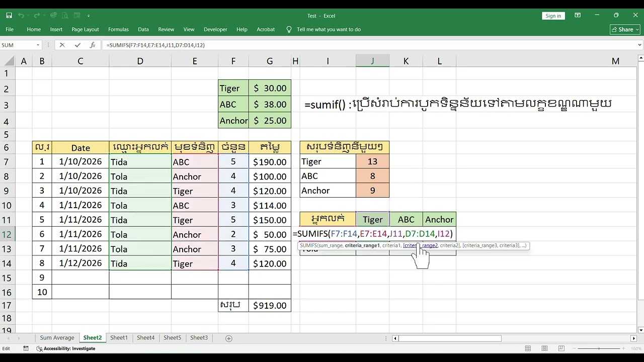The width and height of the screenshot is (644, 362).
Task: Click cell showing $114.00
Action: pyautogui.click(x=270, y=205)
